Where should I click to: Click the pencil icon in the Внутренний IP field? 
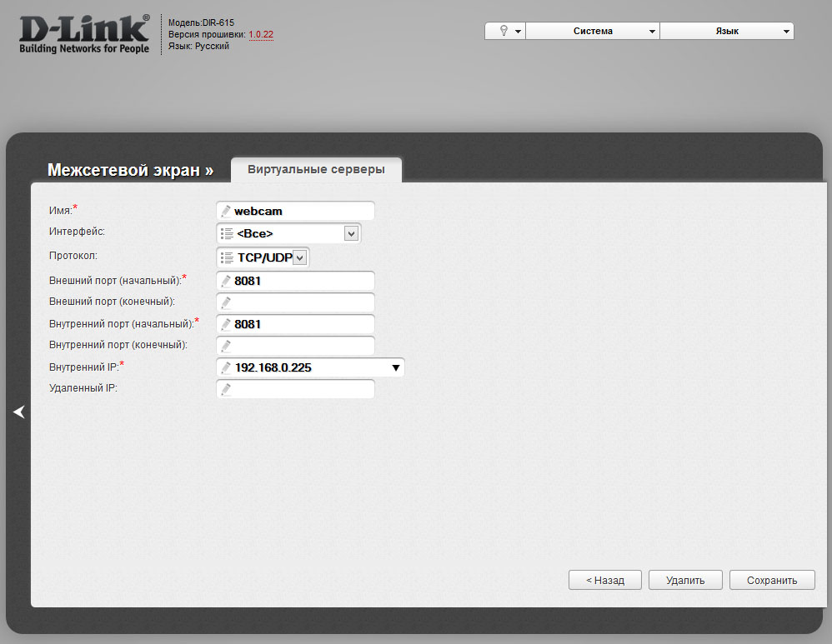225,367
